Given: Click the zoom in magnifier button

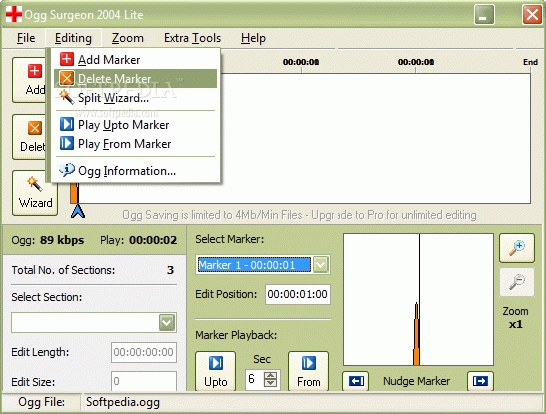Looking at the screenshot, I should [x=517, y=248].
